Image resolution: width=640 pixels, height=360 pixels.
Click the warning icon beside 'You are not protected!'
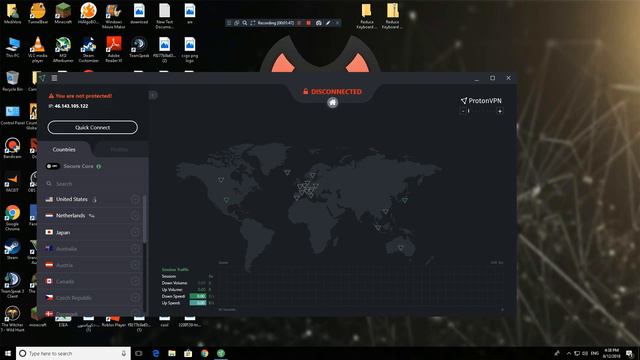pos(51,96)
